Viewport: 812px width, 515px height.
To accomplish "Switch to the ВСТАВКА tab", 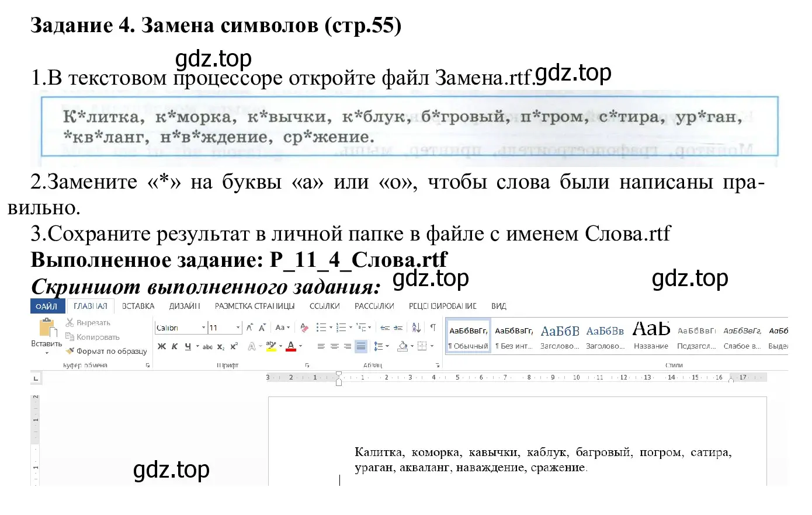I will pos(138,307).
